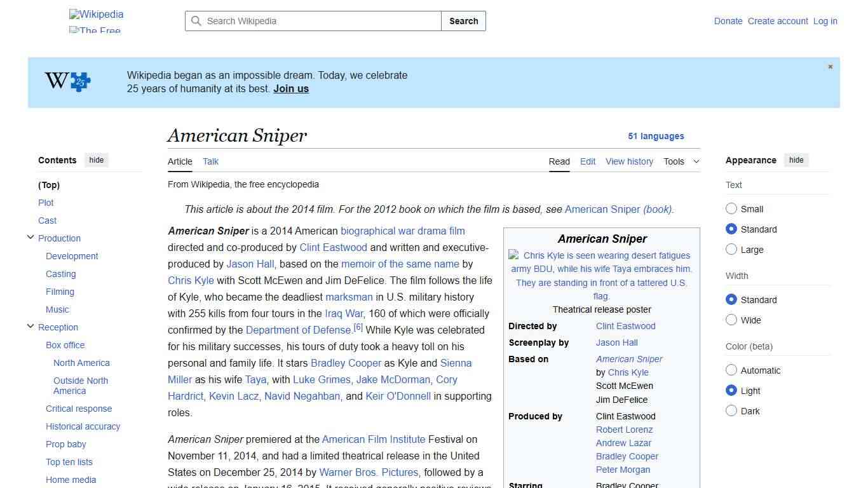Open the View history tab
Viewport: 868px width, 488px height.
point(629,161)
